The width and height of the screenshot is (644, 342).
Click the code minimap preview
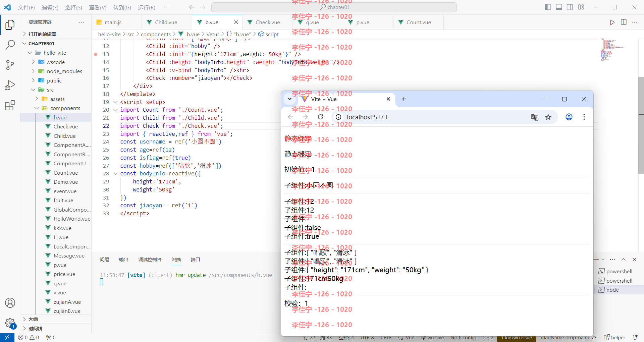point(612,50)
